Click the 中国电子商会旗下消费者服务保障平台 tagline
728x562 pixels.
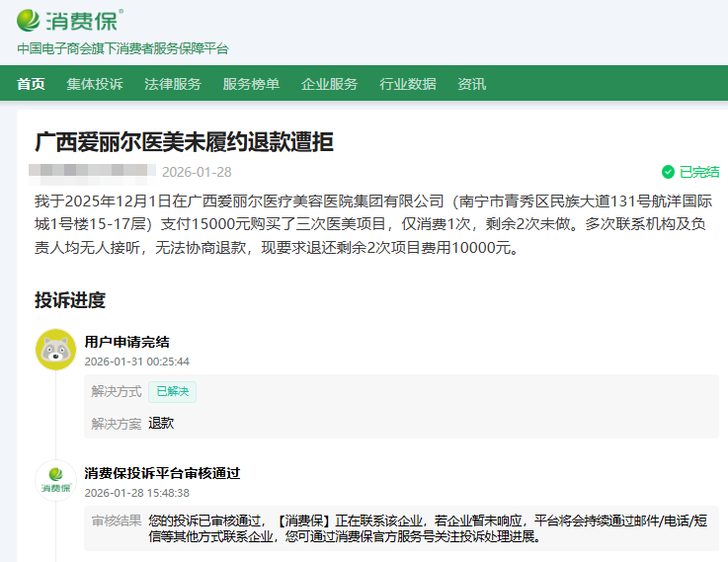122,48
